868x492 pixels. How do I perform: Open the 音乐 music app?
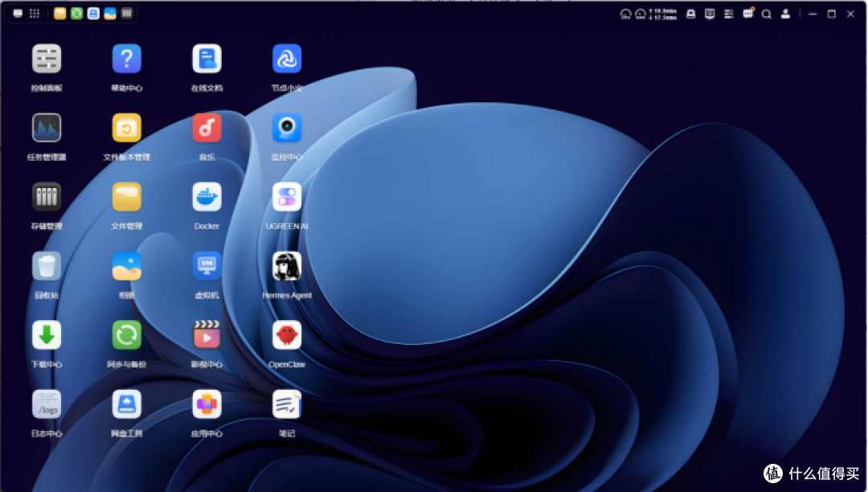pyautogui.click(x=207, y=128)
